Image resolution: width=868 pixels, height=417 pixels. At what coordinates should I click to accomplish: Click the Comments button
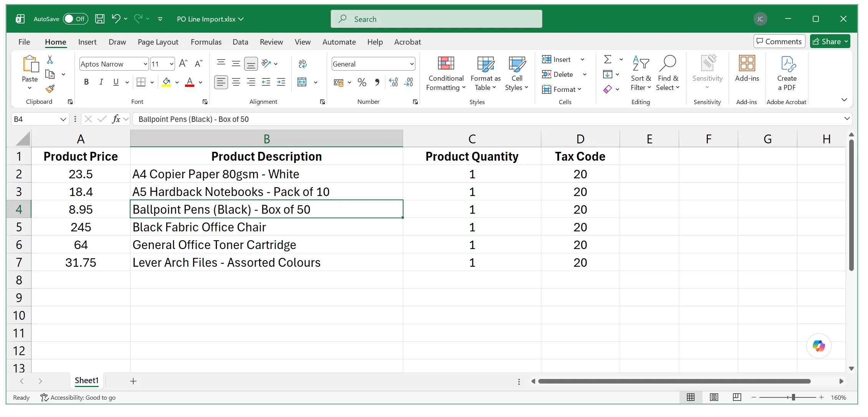779,42
